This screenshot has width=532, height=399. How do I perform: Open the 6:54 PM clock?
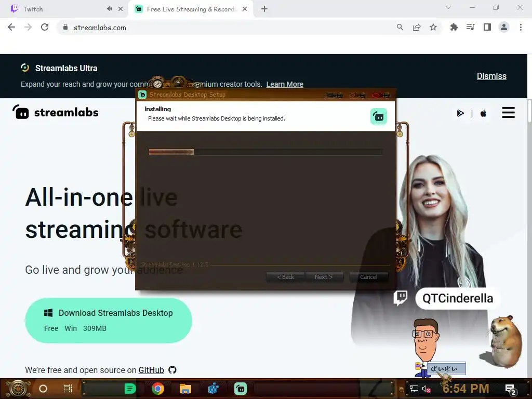[466, 389]
